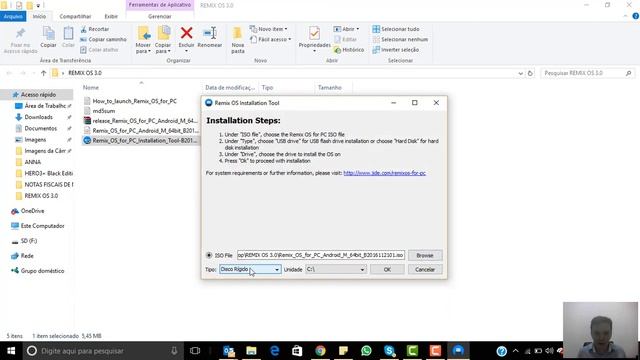Open Task View on the taskbar
The width and height of the screenshot is (640, 360).
coord(195,351)
